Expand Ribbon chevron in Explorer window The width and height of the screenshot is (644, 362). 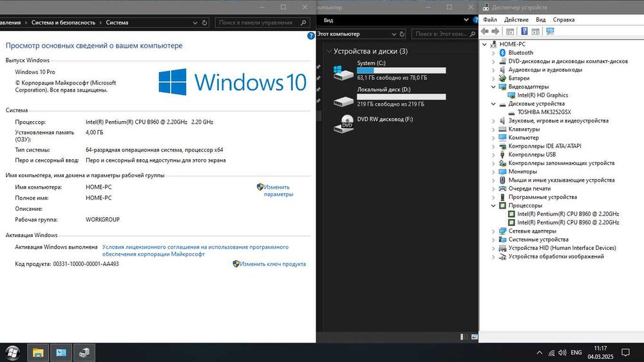pos(466,20)
